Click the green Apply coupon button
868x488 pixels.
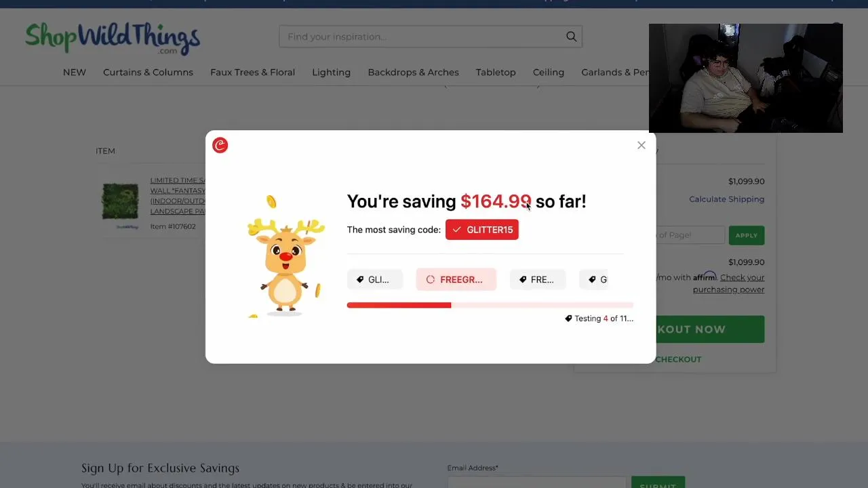pos(746,235)
